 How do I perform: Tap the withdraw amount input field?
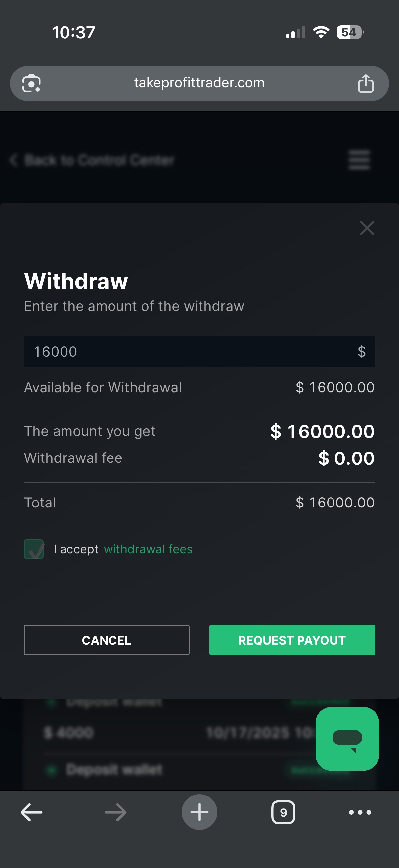click(189, 352)
